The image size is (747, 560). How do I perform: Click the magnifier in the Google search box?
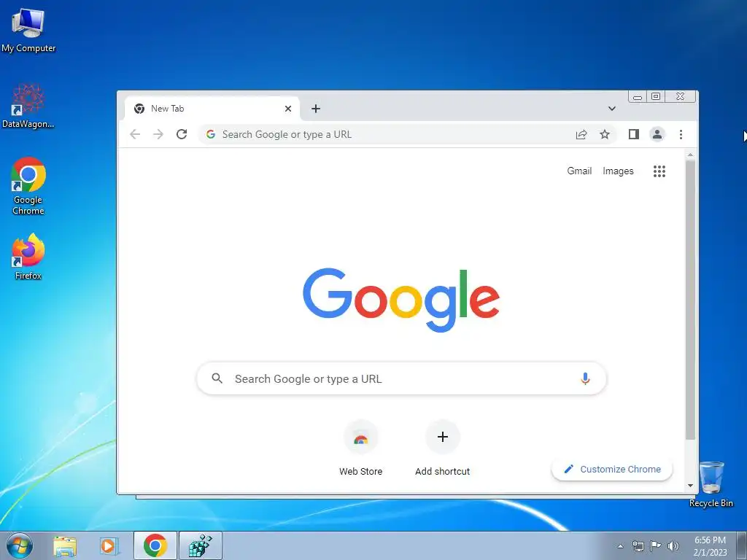[217, 378]
